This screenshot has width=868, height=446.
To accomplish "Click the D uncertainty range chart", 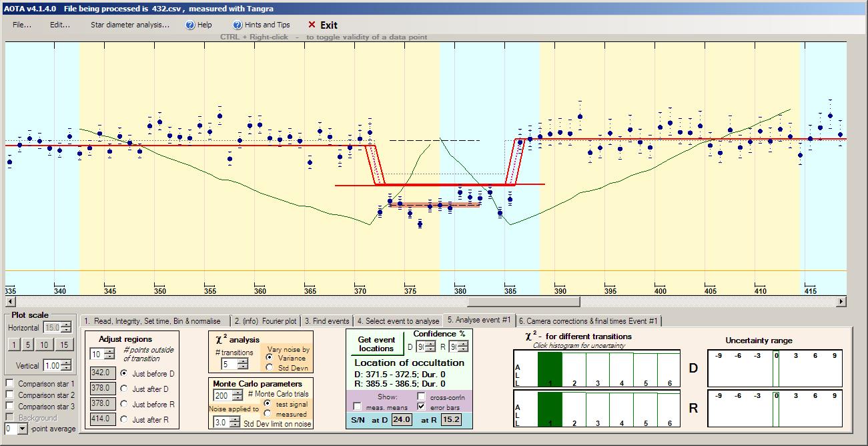I will click(777, 369).
